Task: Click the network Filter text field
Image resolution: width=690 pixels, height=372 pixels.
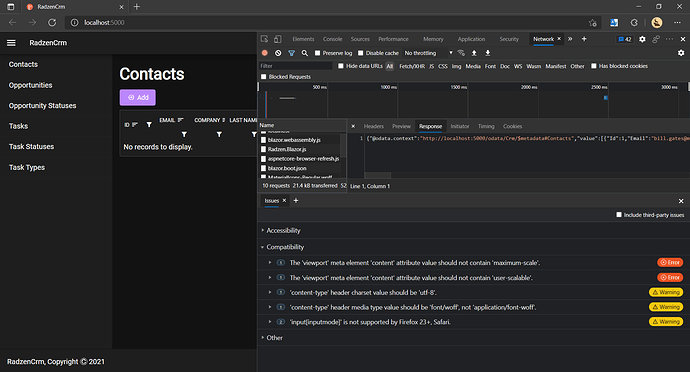Action: click(296, 66)
